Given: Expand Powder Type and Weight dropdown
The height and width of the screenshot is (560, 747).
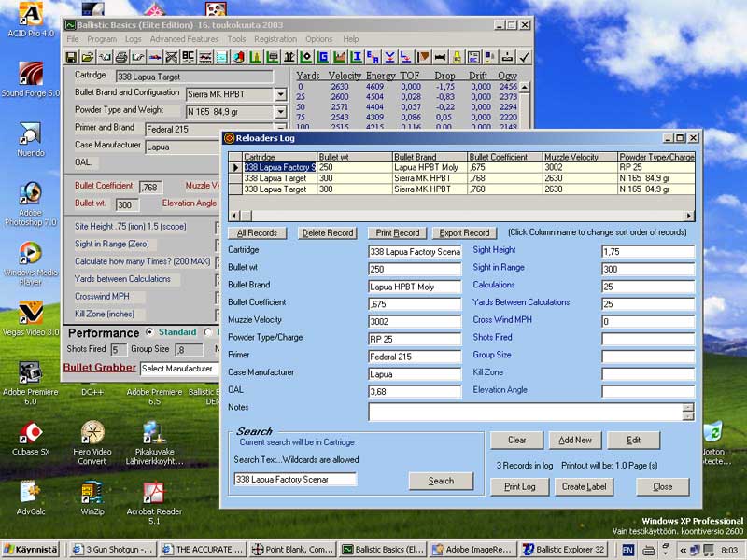Looking at the screenshot, I should coord(281,112).
